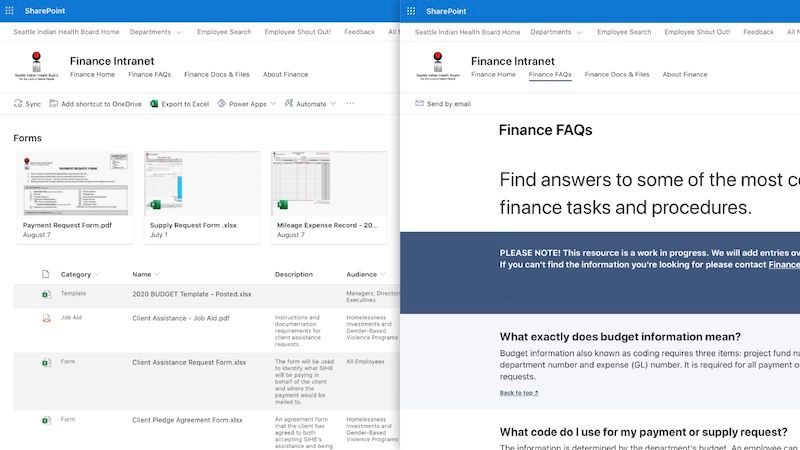Click Seattle Indian Health Board Home, right window
Screen dimensions: 800x450
tap(467, 32)
